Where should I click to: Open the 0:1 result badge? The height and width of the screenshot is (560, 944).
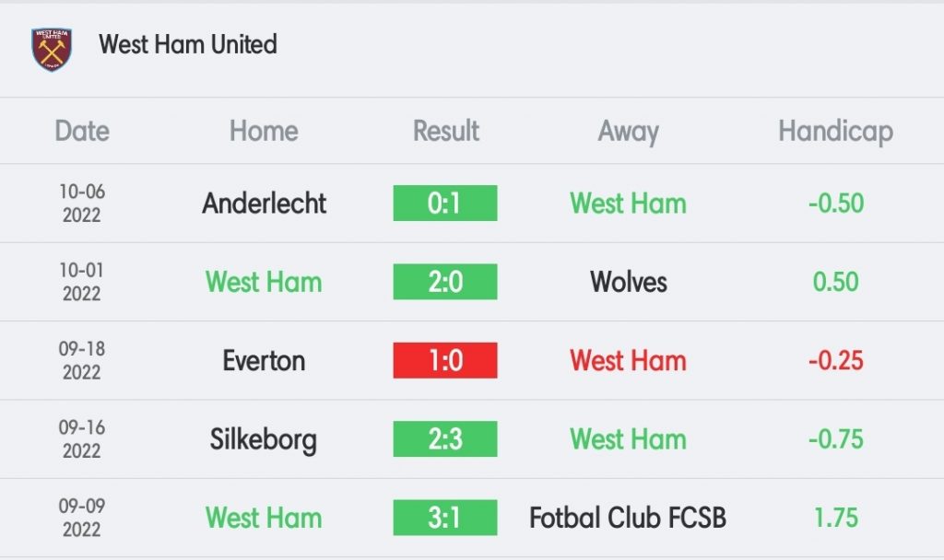pos(445,204)
